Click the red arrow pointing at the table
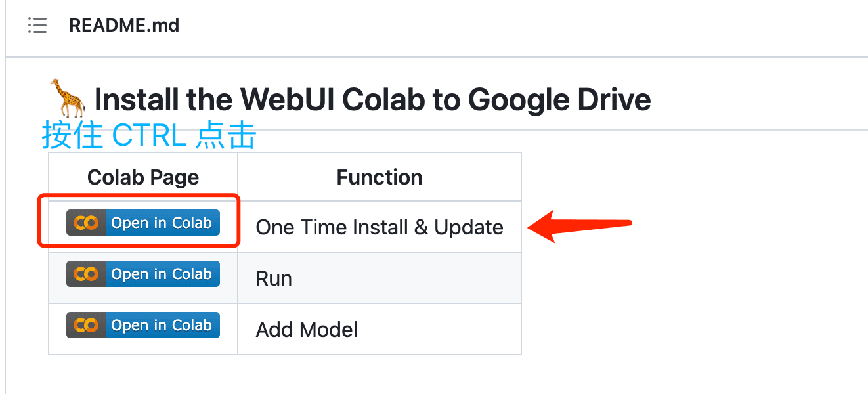Image resolution: width=868 pixels, height=394 pixels. pos(580,226)
